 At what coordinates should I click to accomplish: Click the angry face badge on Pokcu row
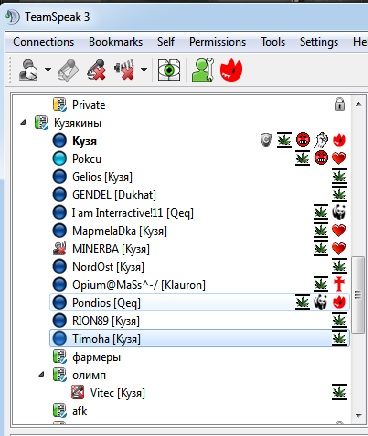[x=321, y=158]
